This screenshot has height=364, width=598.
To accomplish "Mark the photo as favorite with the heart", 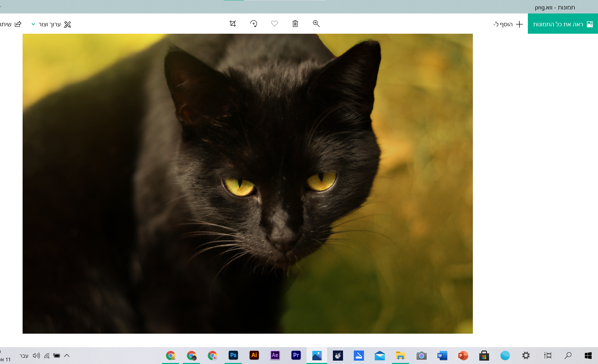I will pyautogui.click(x=275, y=24).
